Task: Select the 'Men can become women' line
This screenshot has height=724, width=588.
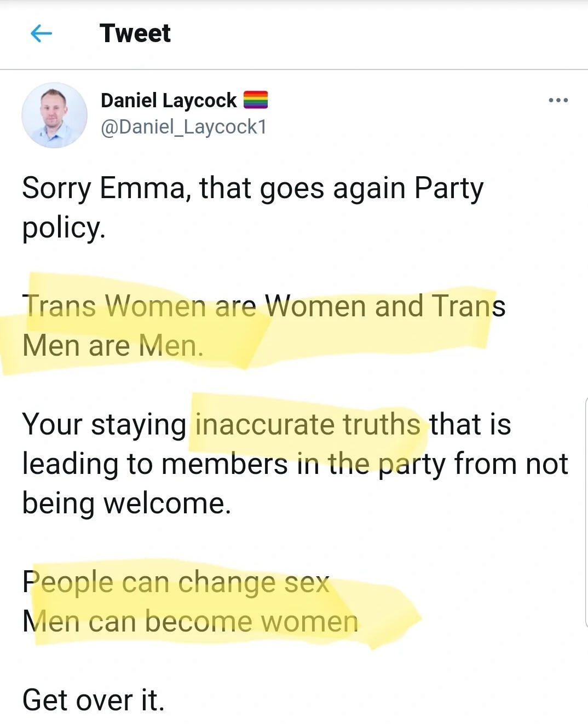Action: point(190,622)
